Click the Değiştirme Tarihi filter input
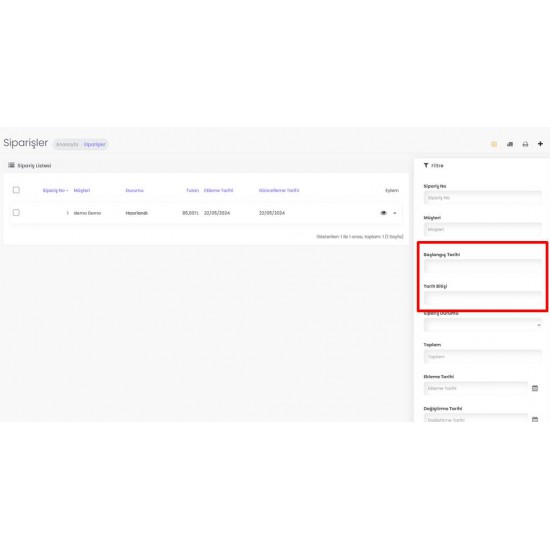This screenshot has height=550, width=550. tap(476, 418)
